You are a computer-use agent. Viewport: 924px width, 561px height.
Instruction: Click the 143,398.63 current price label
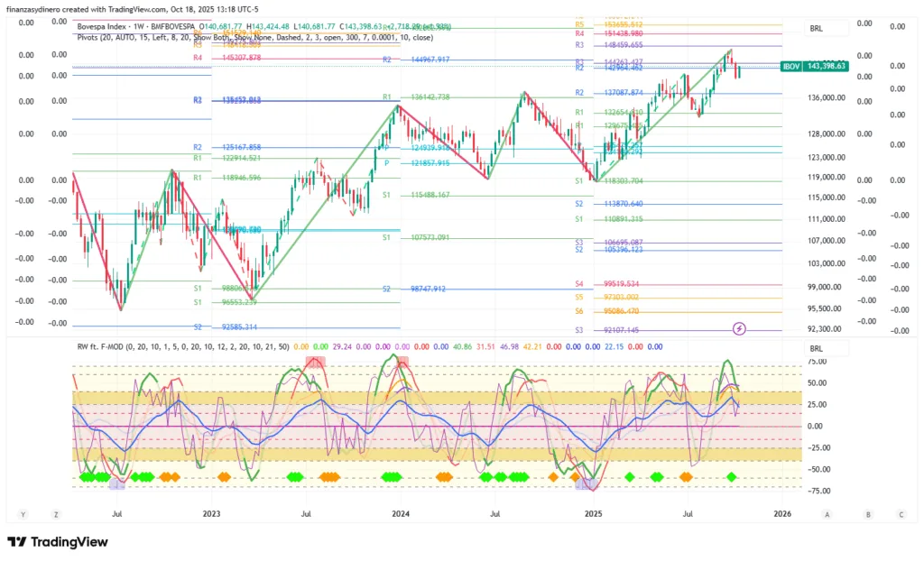coord(827,66)
